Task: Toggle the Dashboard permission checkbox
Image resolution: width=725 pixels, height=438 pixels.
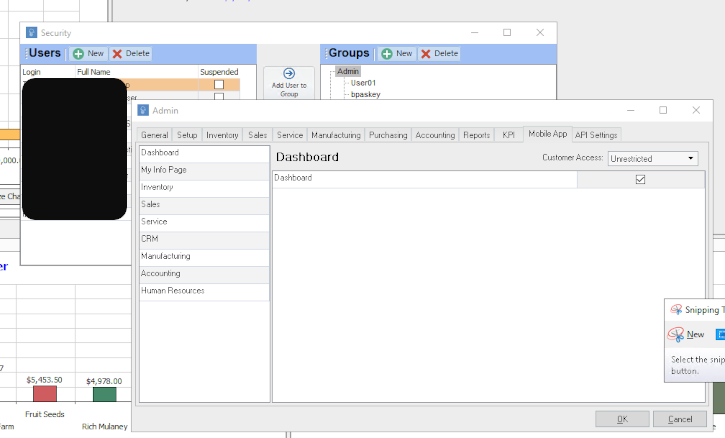Action: click(640, 179)
